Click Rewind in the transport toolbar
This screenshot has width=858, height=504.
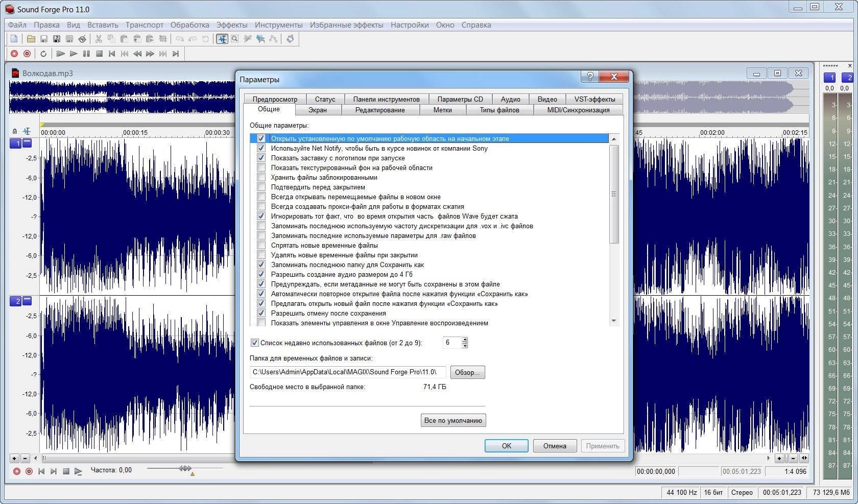click(137, 54)
